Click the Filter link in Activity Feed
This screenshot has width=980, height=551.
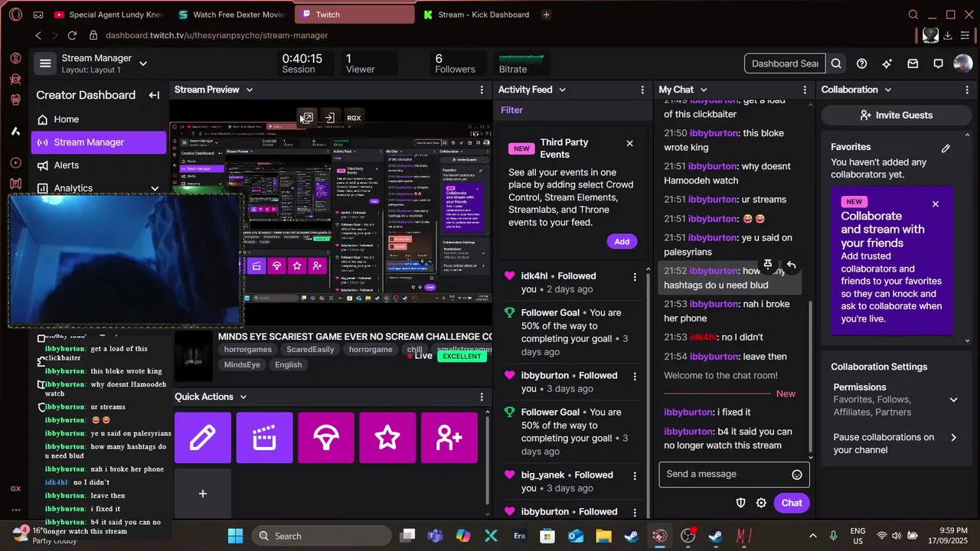click(511, 110)
